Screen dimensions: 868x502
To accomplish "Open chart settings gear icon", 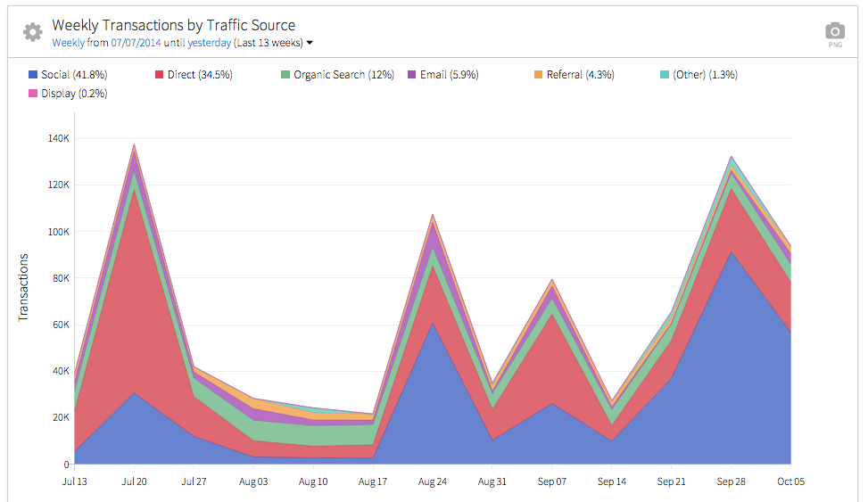I will 33,33.
